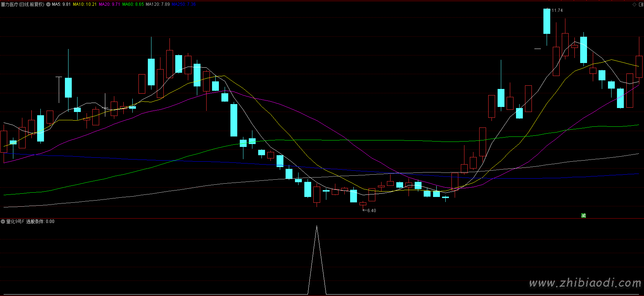Click the MA120: 7.89 label
Screen dimensions: 644x296
(x=158, y=4)
